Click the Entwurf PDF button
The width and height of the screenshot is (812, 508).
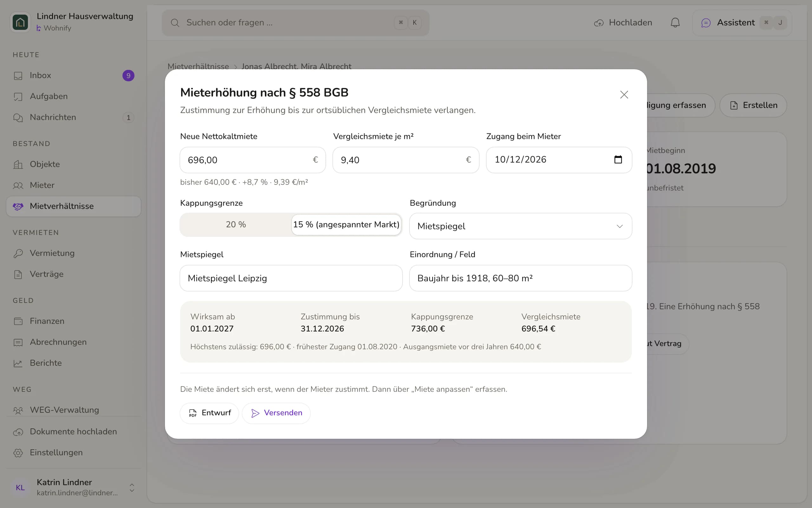point(209,413)
